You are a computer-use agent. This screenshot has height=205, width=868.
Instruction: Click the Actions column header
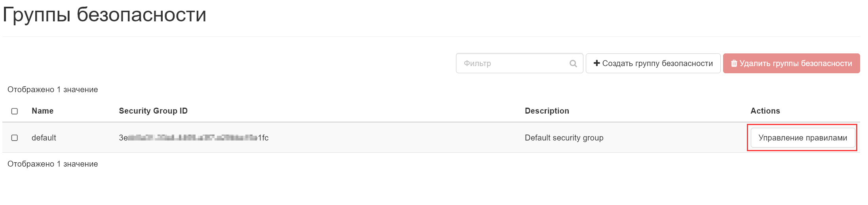765,111
